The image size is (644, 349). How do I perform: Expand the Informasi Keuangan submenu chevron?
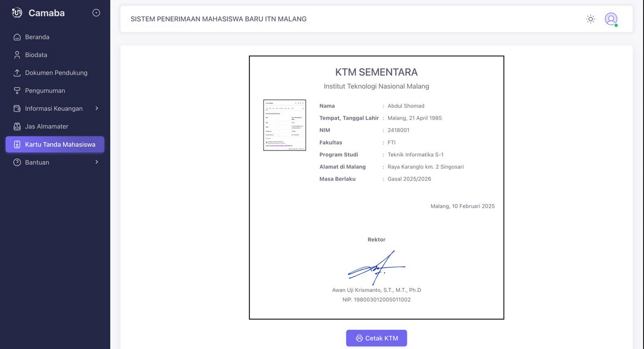[x=97, y=108]
